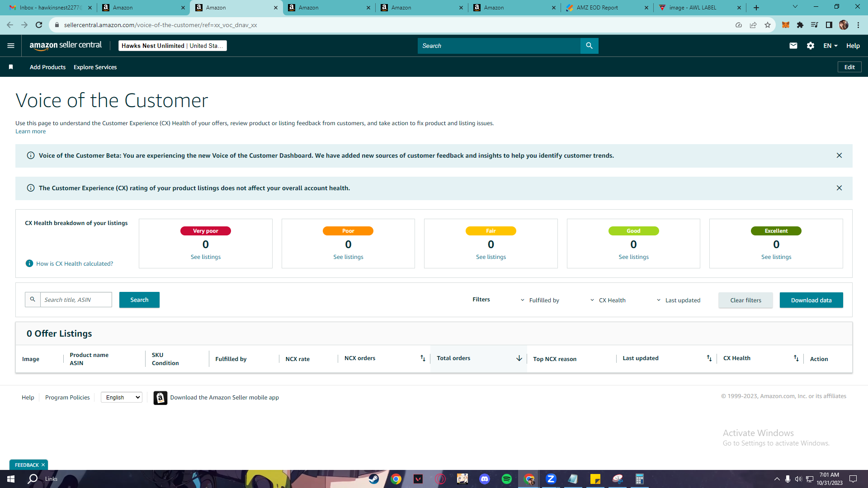This screenshot has width=868, height=488.
Task: Reload the current browser page
Action: click(x=39, y=25)
